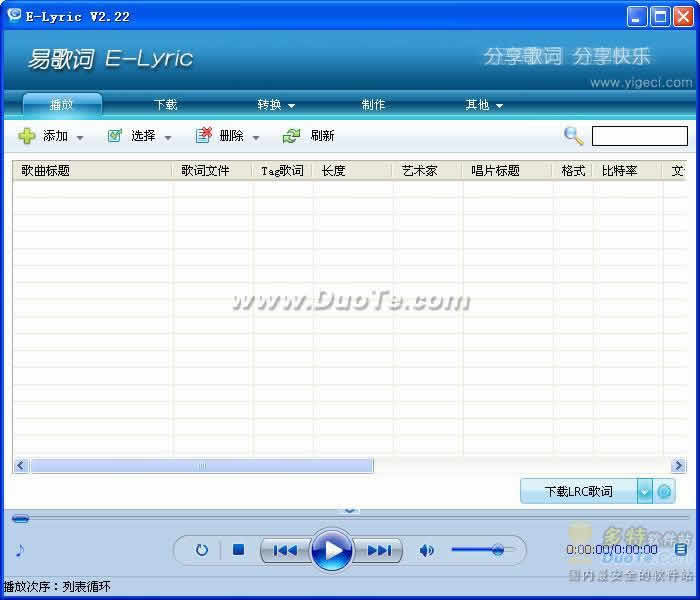Expand the 转换 menu arrow
The height and width of the screenshot is (600, 700).
click(x=292, y=106)
